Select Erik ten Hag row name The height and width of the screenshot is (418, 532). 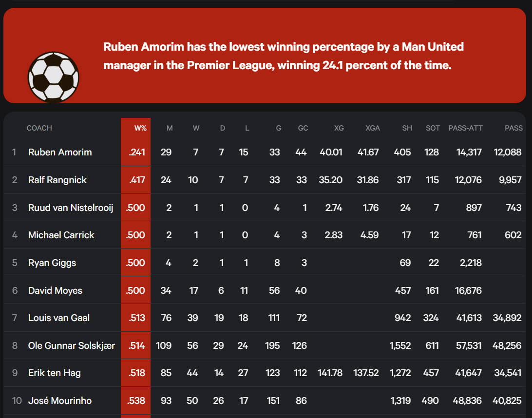pos(54,373)
